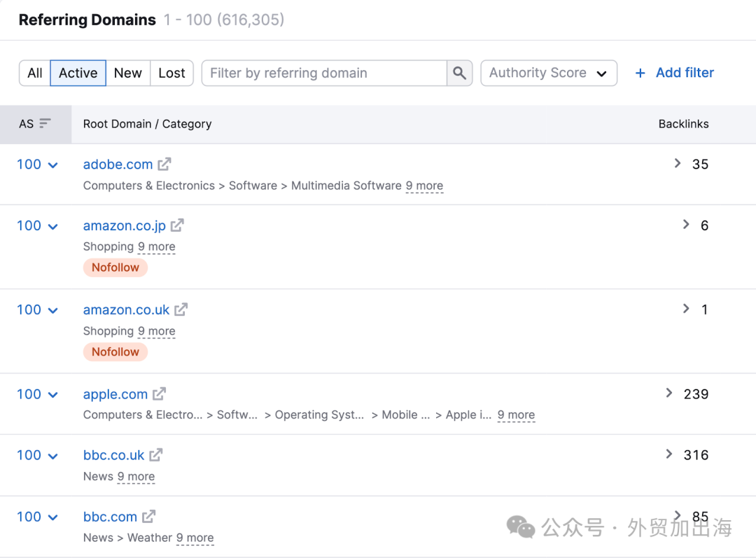This screenshot has height=558, width=756.
Task: Show 9 more categories for bbc.co.uk
Action: point(136,477)
